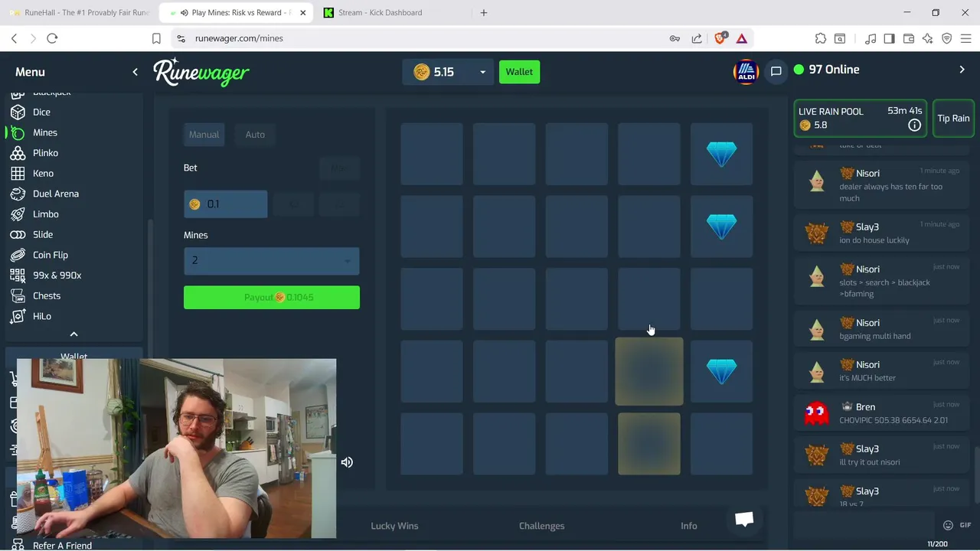Open the Brave Wallet toolbar icon
The image size is (980, 551).
(x=909, y=38)
